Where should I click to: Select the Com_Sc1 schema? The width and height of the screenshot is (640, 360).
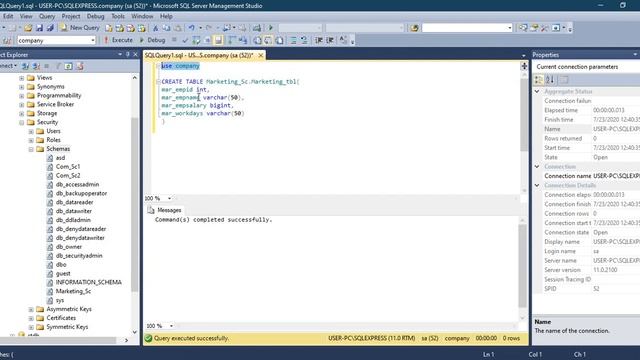coord(68,167)
